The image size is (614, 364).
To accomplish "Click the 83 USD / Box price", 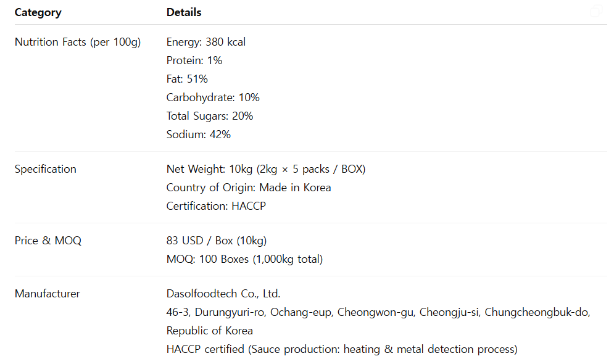I will (x=217, y=241).
